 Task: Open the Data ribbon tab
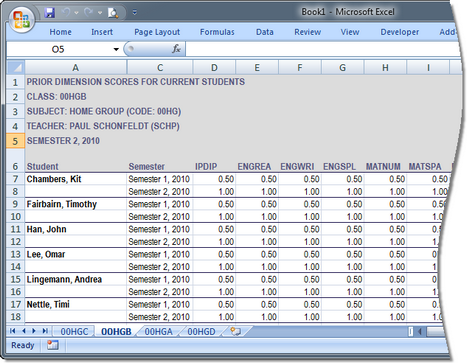point(265,32)
